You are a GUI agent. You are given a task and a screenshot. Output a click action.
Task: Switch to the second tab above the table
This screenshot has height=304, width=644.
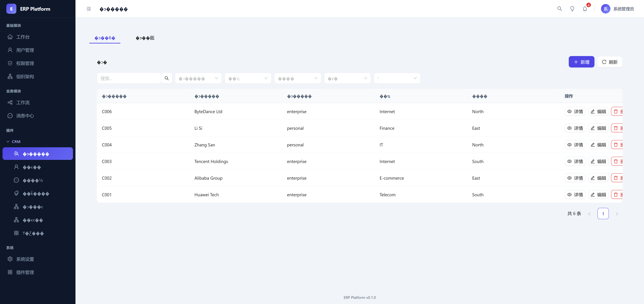coord(145,38)
